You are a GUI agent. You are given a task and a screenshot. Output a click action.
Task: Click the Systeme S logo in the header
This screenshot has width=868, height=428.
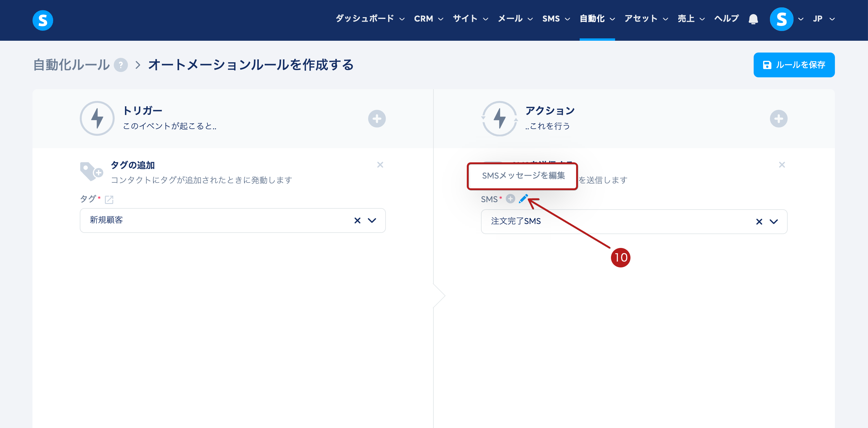pyautogui.click(x=43, y=20)
